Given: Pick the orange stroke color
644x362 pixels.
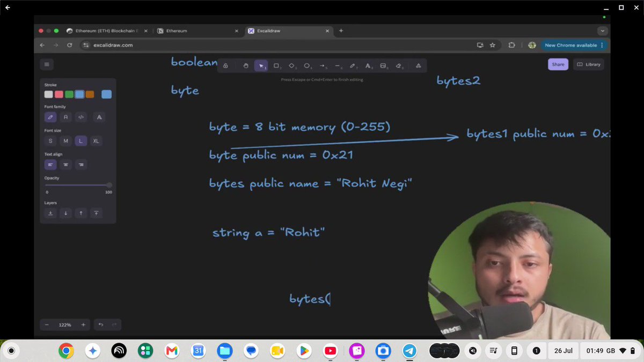Looking at the screenshot, I should (90, 94).
